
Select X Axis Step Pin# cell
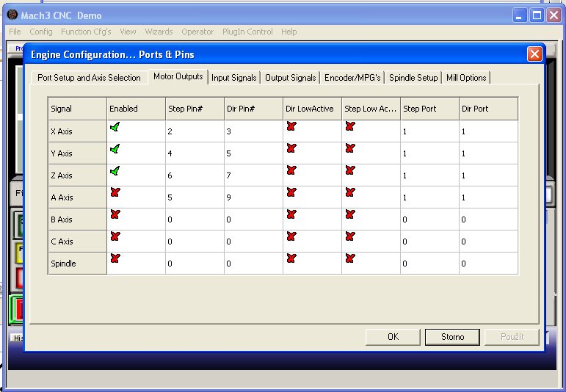[x=195, y=131]
